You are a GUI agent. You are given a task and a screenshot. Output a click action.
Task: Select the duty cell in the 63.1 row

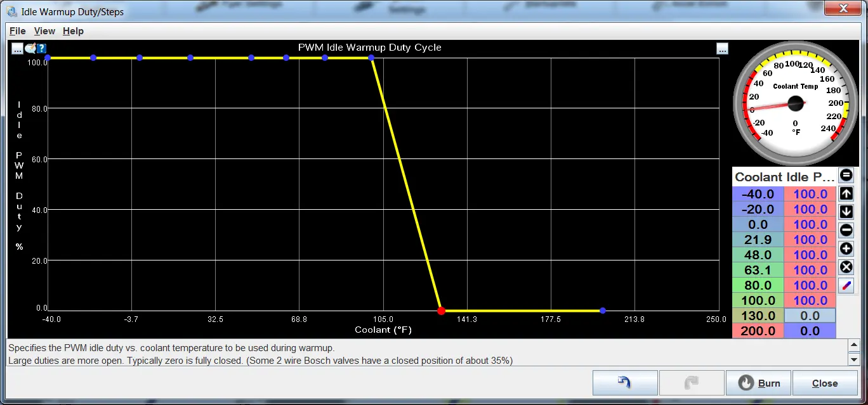810,270
